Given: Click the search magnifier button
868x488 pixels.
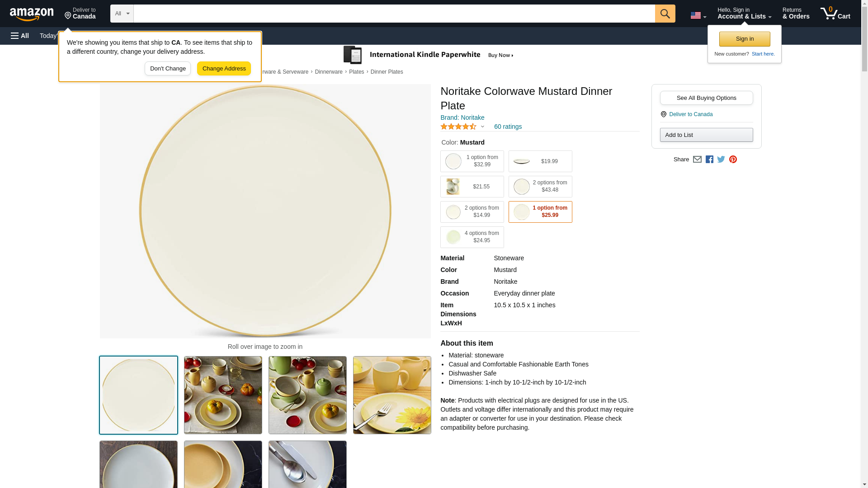Looking at the screenshot, I should 665,14.
